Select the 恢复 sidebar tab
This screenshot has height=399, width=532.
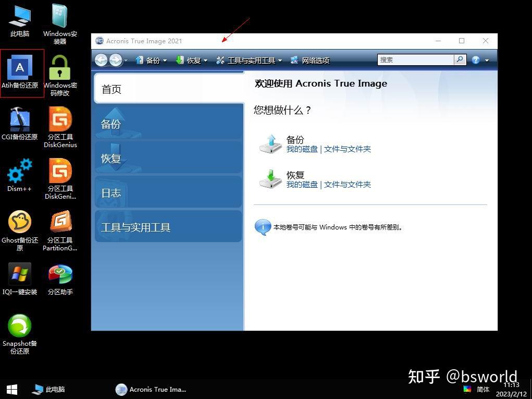168,158
